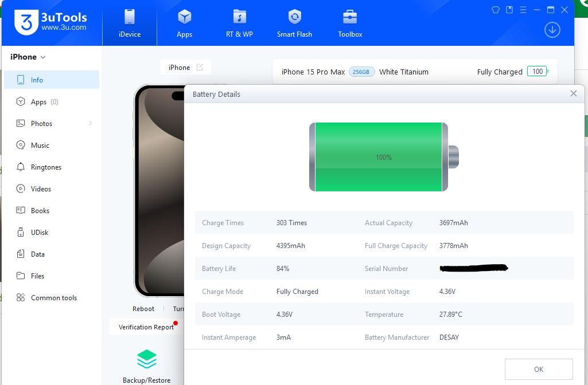Open the downloads circle arrow icon
The image size is (588, 385).
click(x=552, y=30)
